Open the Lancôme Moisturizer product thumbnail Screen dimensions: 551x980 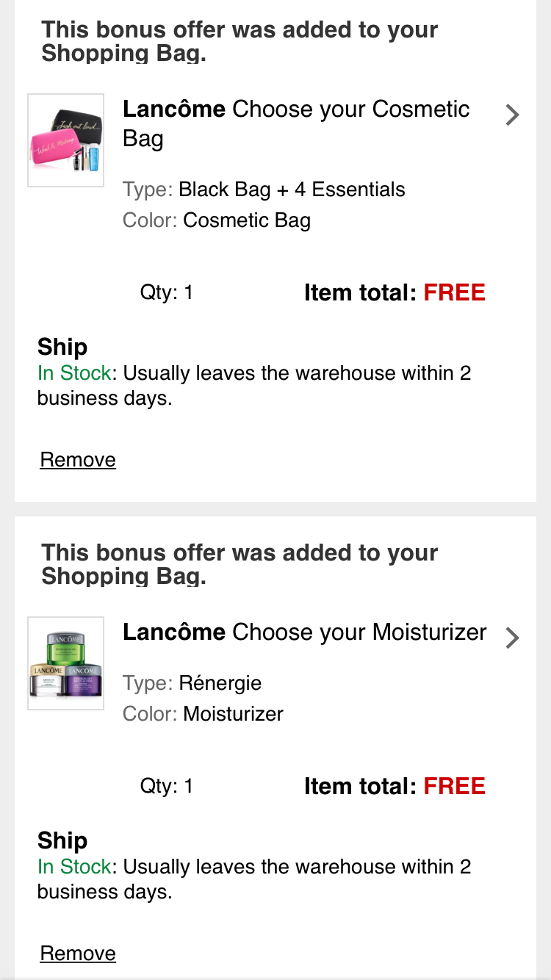66,663
